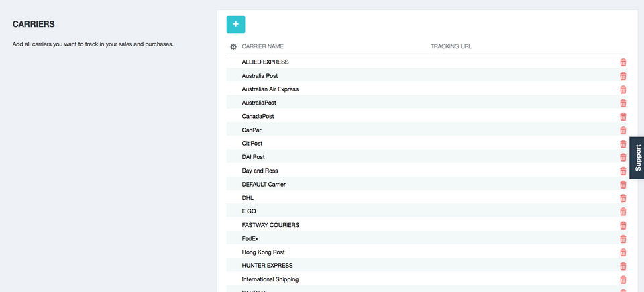The image size is (644, 292).
Task: Click the tracking URL cell for DHL
Action: [x=522, y=198]
